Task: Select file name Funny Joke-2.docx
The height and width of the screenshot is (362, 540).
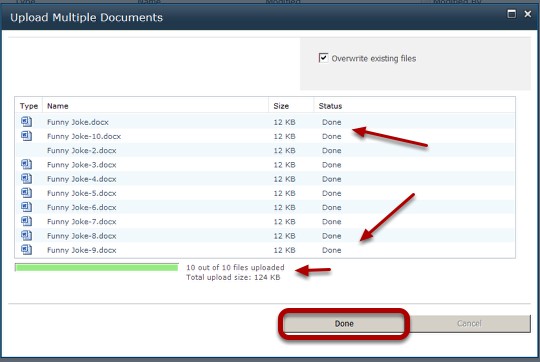Action: click(82, 151)
